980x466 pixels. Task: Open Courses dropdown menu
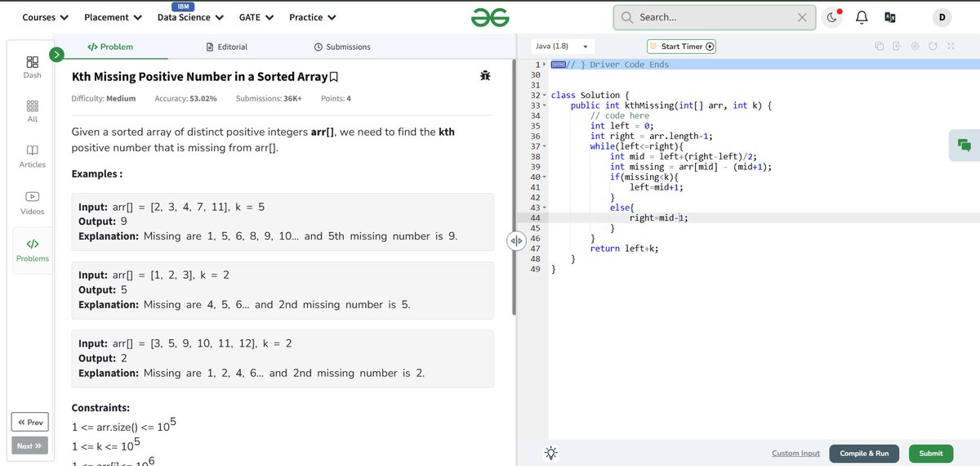45,17
